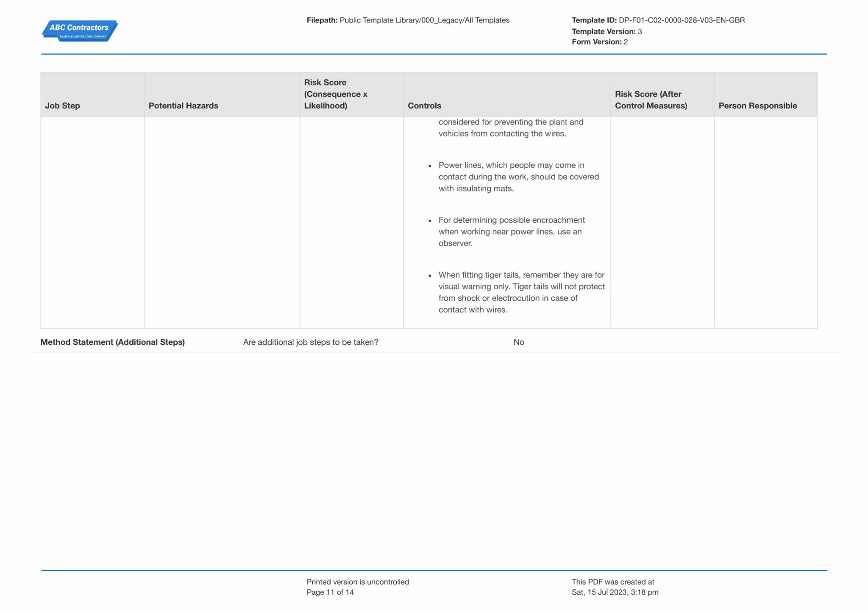Click the Potential Hazards column header
The width and height of the screenshot is (868, 613).
point(182,105)
